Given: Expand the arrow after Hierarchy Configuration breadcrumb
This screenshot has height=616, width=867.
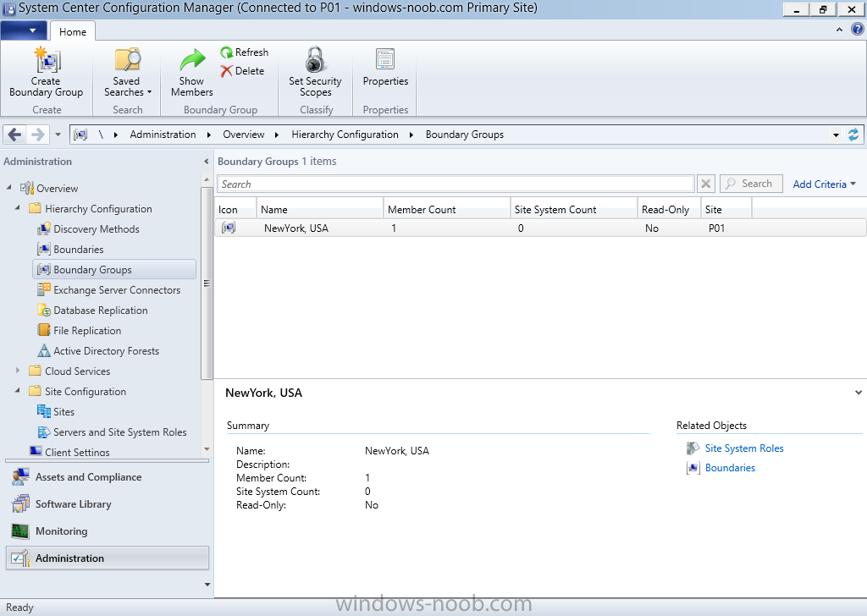Looking at the screenshot, I should (411, 135).
